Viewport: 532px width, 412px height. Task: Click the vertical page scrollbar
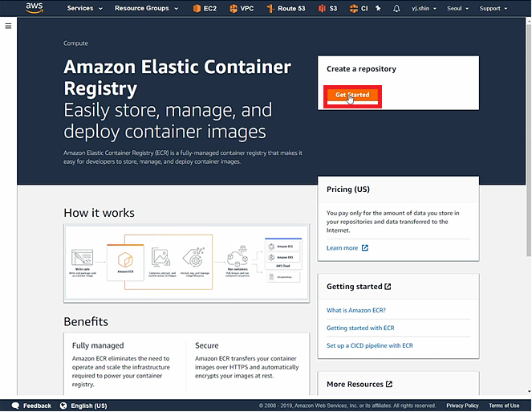[529, 140]
